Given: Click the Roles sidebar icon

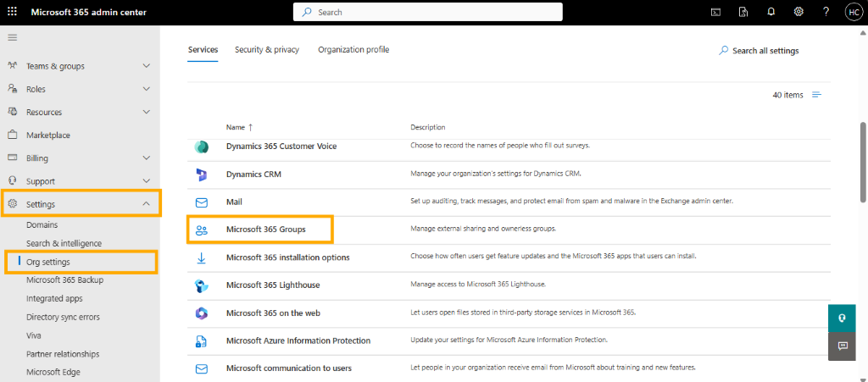Looking at the screenshot, I should (12, 88).
